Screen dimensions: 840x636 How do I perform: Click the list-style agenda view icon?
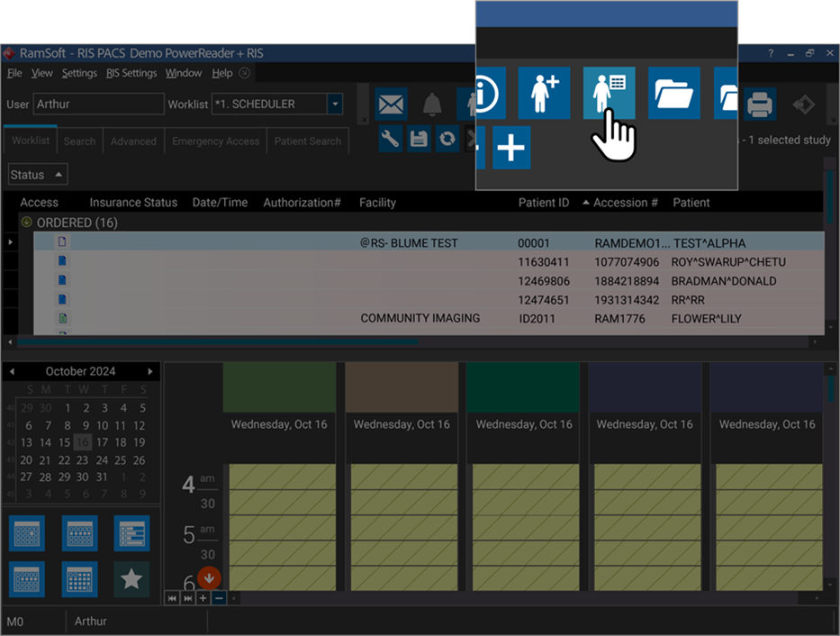click(131, 533)
